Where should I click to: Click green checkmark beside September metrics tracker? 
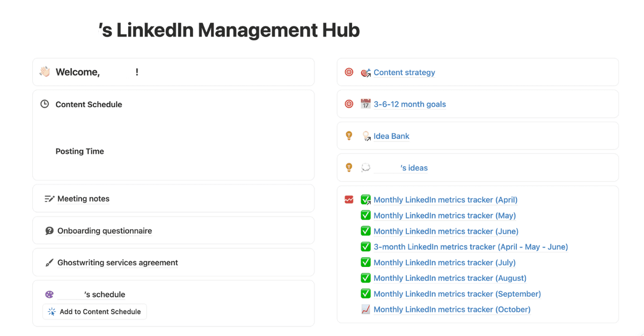tap(365, 294)
